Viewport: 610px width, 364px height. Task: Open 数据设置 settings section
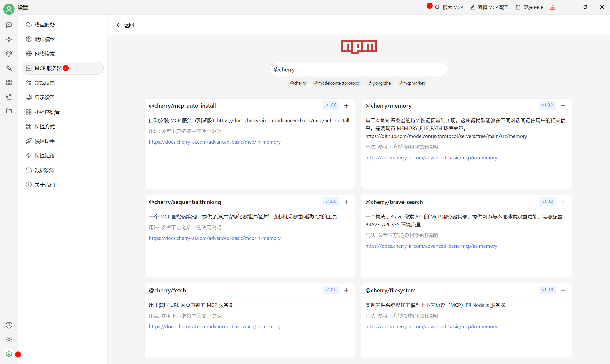coord(45,170)
